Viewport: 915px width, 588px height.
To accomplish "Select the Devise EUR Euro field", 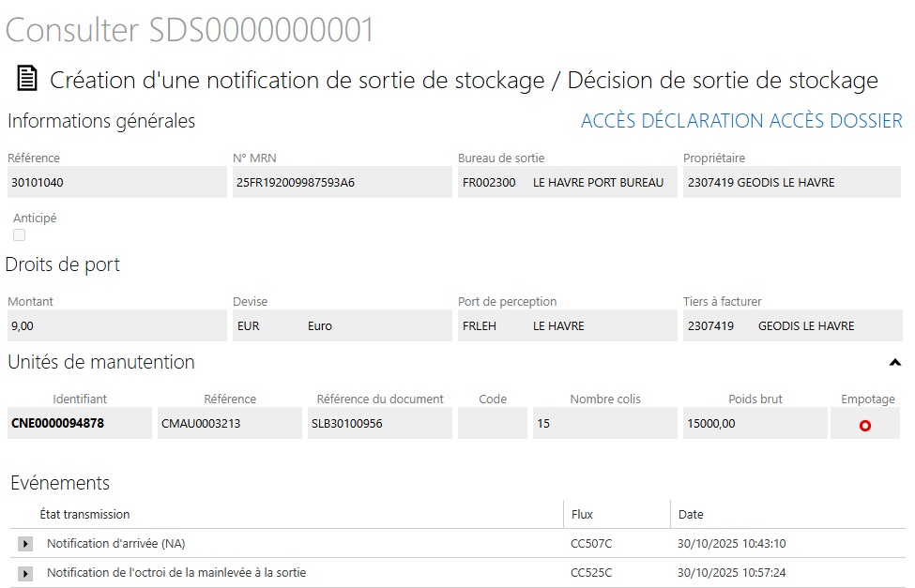I will (x=342, y=326).
